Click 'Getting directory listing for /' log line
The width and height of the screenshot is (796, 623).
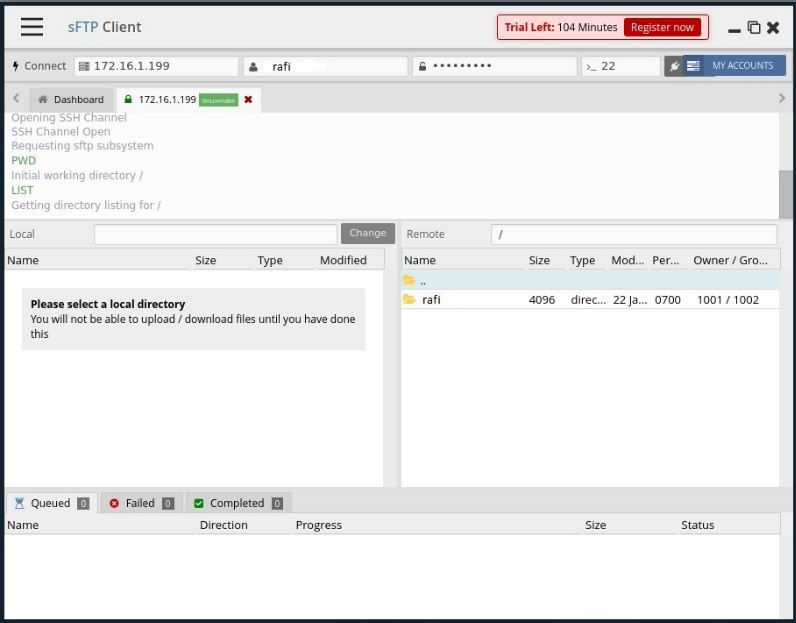click(86, 205)
